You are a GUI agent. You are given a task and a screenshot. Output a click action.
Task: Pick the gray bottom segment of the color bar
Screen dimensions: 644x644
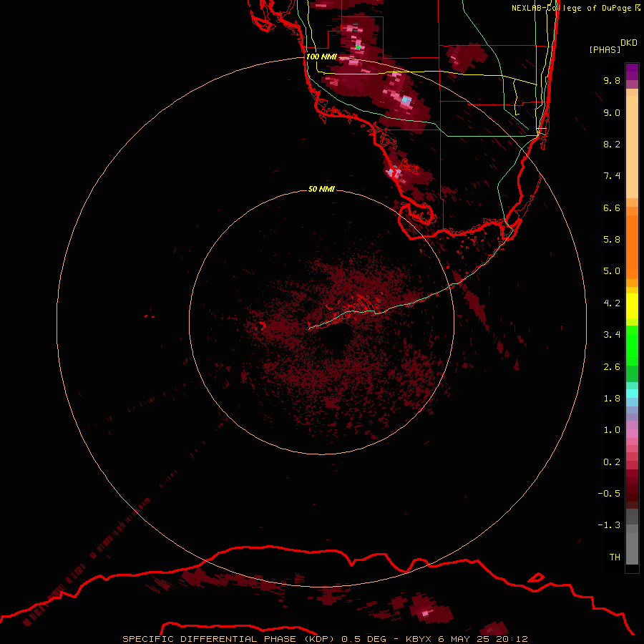tap(632, 549)
